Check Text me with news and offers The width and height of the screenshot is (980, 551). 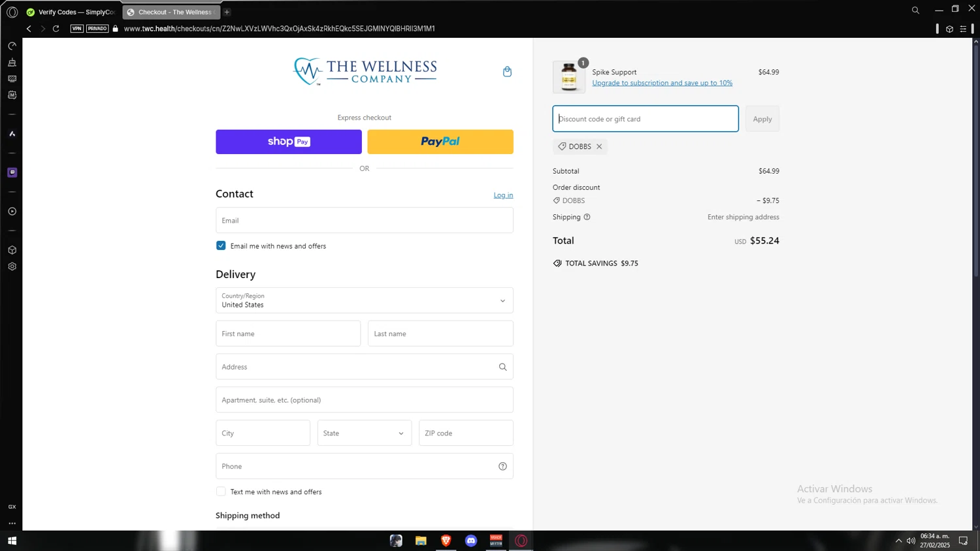(x=221, y=492)
